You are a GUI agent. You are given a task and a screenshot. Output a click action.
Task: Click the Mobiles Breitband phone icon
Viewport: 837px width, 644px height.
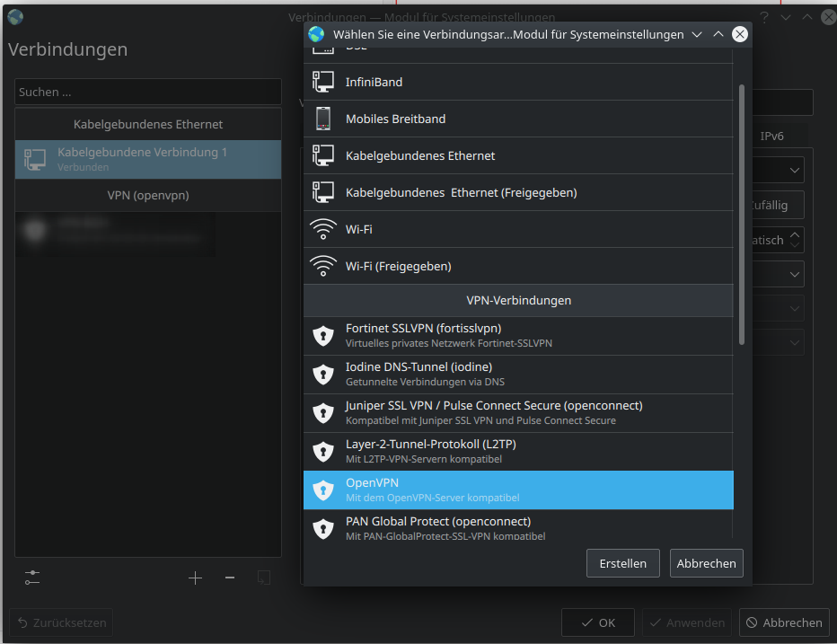(x=323, y=119)
